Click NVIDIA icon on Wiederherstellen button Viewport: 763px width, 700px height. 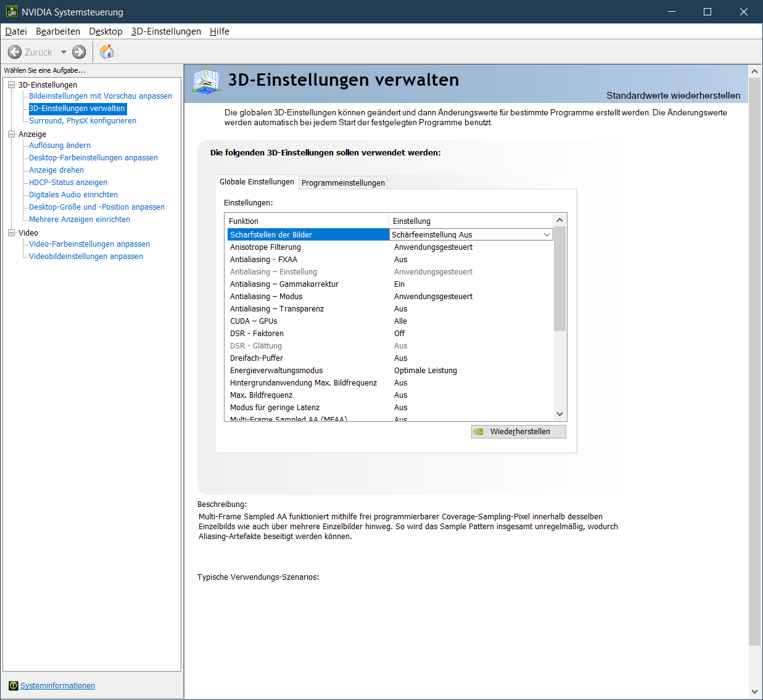pos(478,432)
